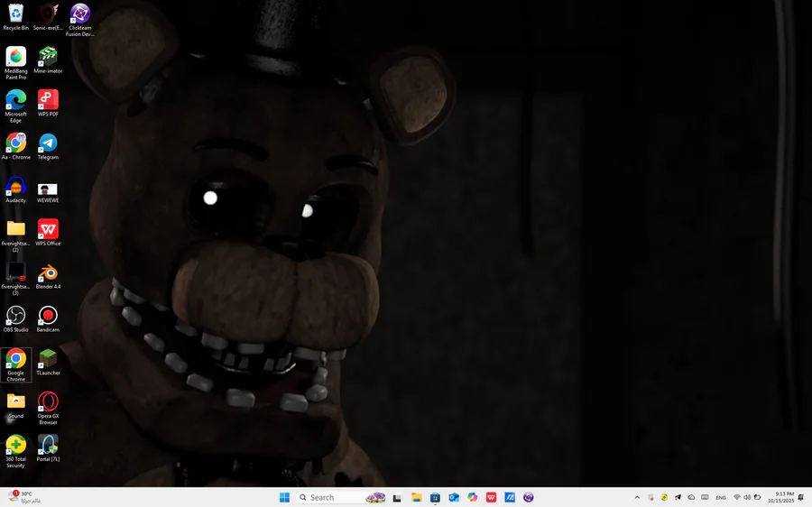Image resolution: width=812 pixels, height=507 pixels.
Task: Open the Wi-Fi network tray icon
Action: click(737, 497)
